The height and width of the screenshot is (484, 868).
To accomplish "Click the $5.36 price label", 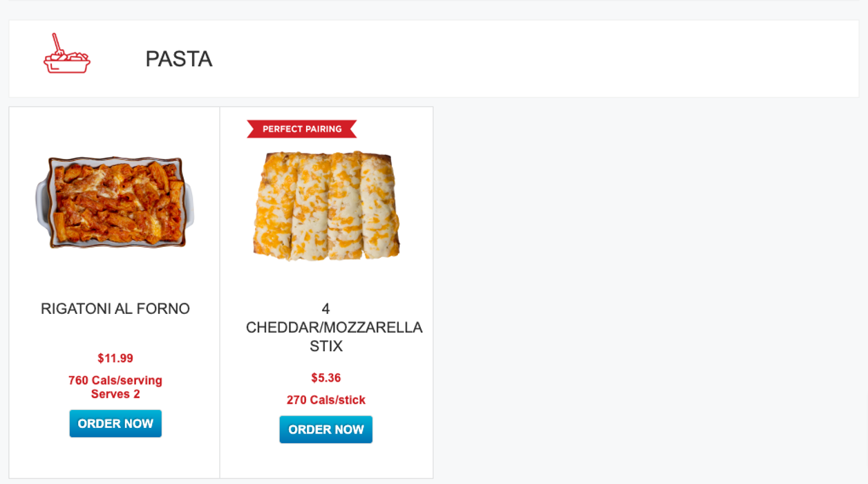I will click(325, 378).
